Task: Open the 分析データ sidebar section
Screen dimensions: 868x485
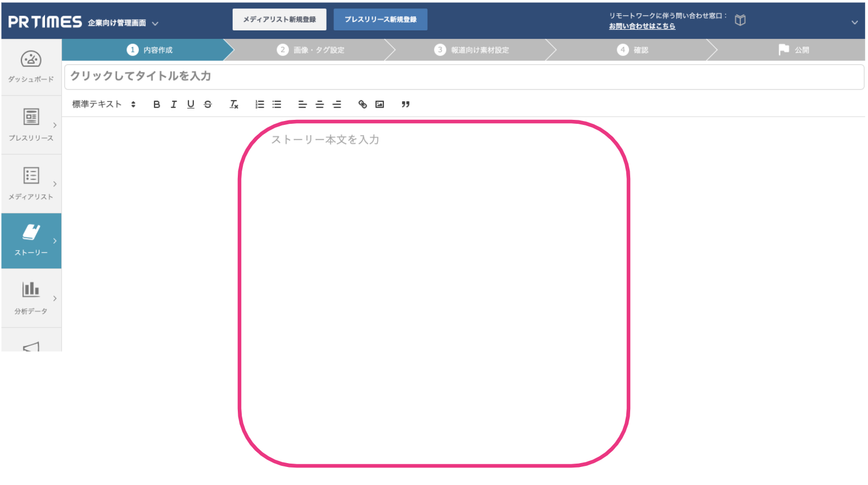Action: coord(31,298)
